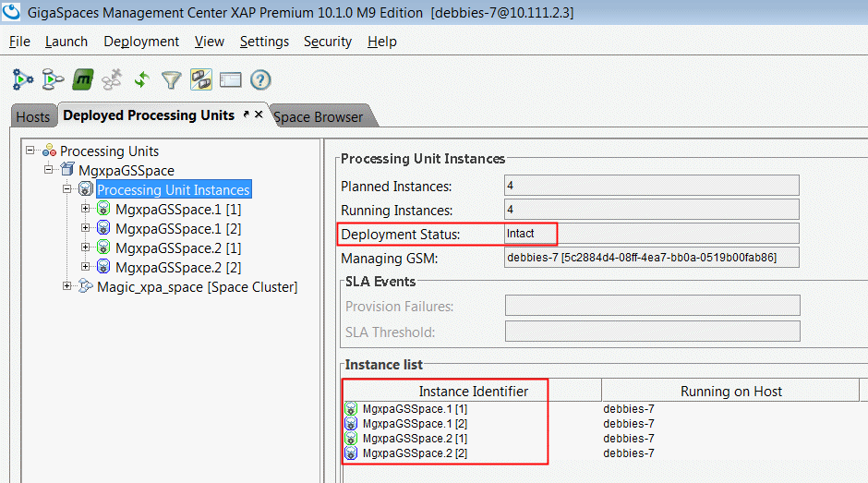Expand MgxpaGSSpace.1 [1] tree node
The width and height of the screenshot is (868, 483).
pos(85,209)
